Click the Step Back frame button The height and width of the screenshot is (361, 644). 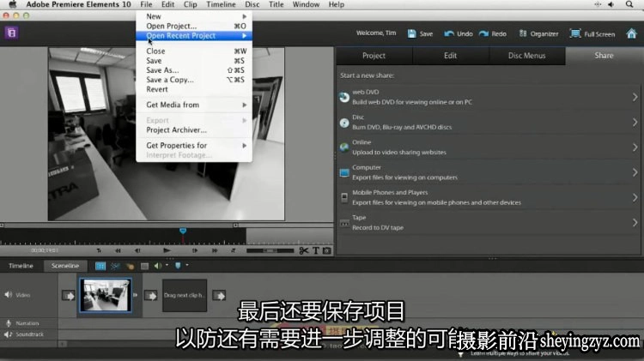137,250
